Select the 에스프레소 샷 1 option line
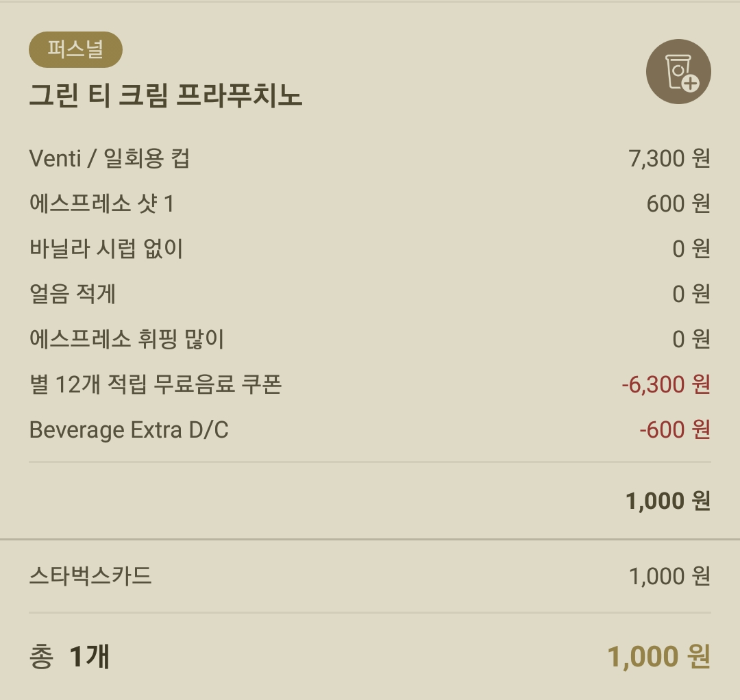The height and width of the screenshot is (700, 740). pyautogui.click(x=102, y=204)
